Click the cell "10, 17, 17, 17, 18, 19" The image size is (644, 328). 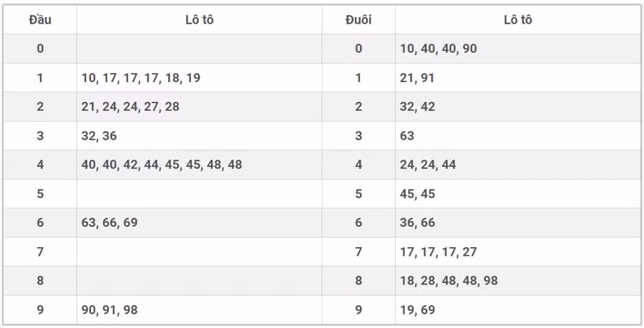141,78
